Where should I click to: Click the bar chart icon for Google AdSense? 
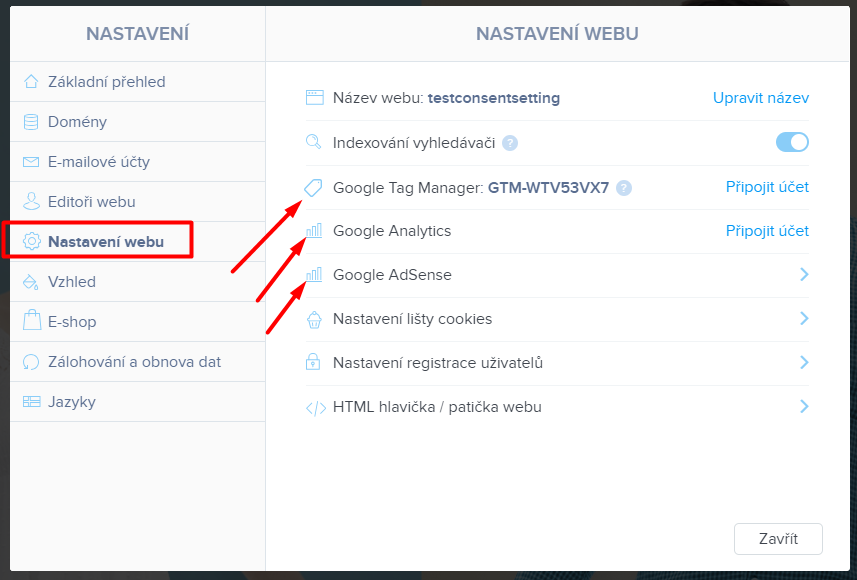click(x=314, y=274)
